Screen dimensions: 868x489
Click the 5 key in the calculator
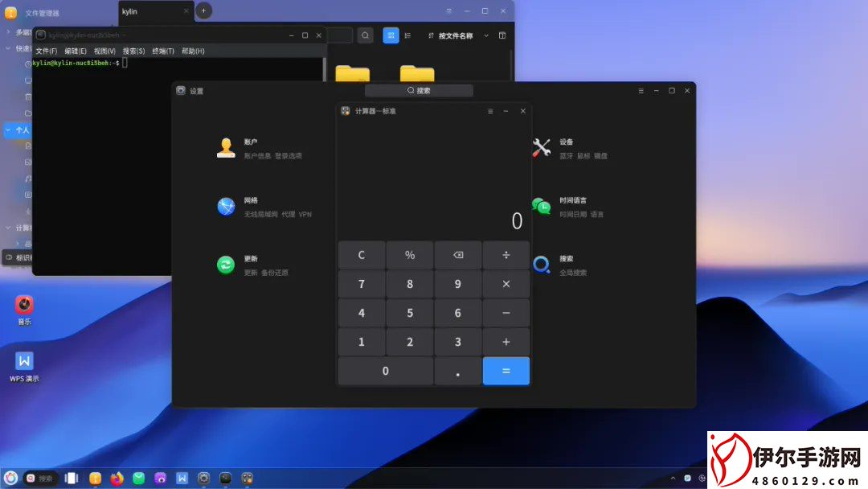(x=410, y=313)
